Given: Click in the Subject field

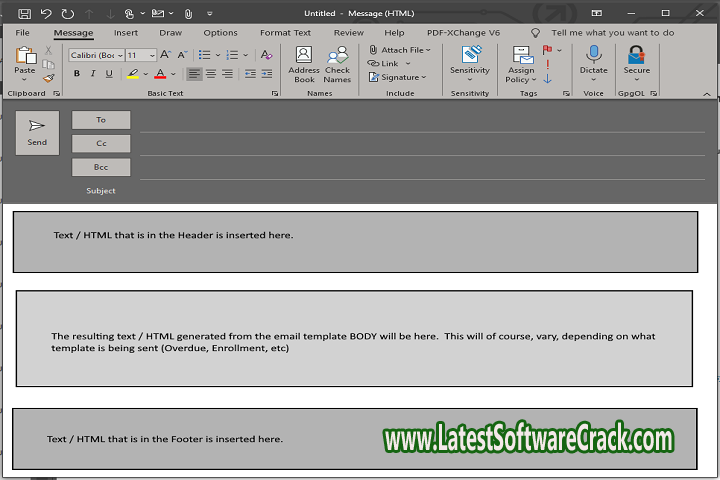Looking at the screenshot, I should coord(420,190).
